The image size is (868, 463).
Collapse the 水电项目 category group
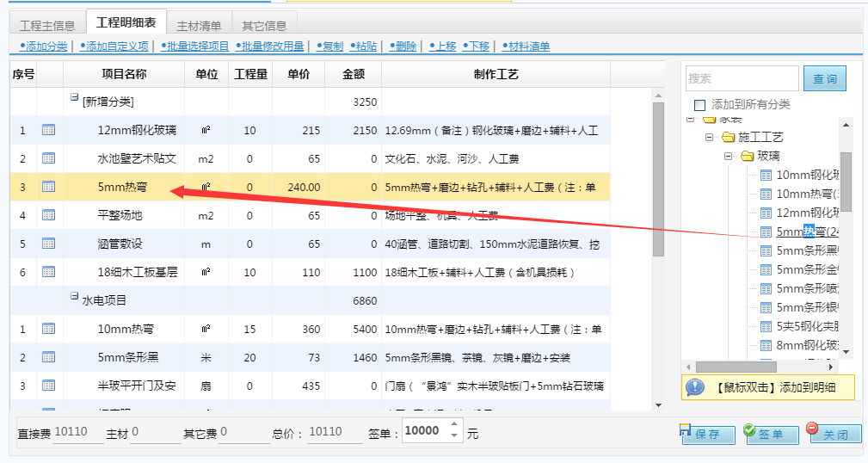pyautogui.click(x=75, y=298)
